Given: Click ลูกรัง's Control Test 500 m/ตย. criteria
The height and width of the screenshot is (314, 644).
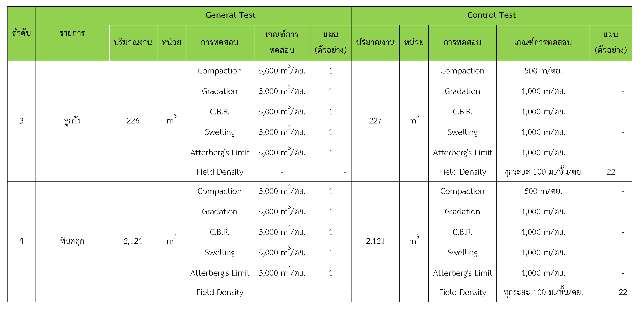Looking at the screenshot, I should (x=543, y=71).
